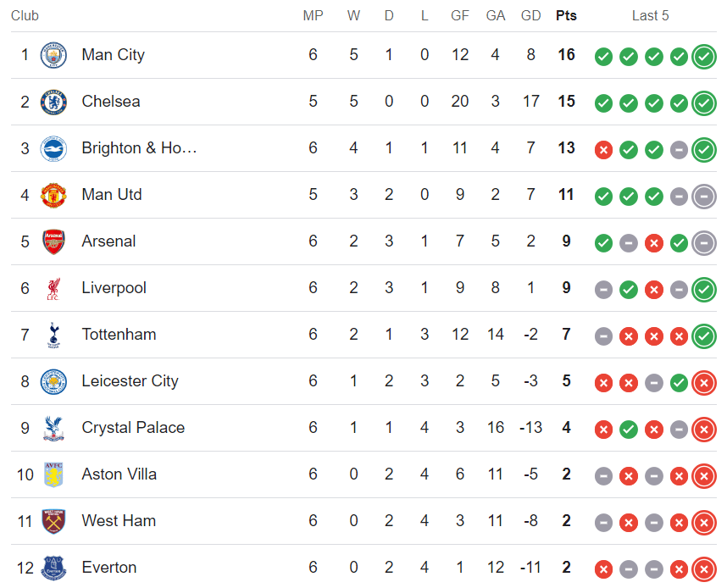Click Brighton's first red loss icon
The image size is (727, 588).
(603, 150)
